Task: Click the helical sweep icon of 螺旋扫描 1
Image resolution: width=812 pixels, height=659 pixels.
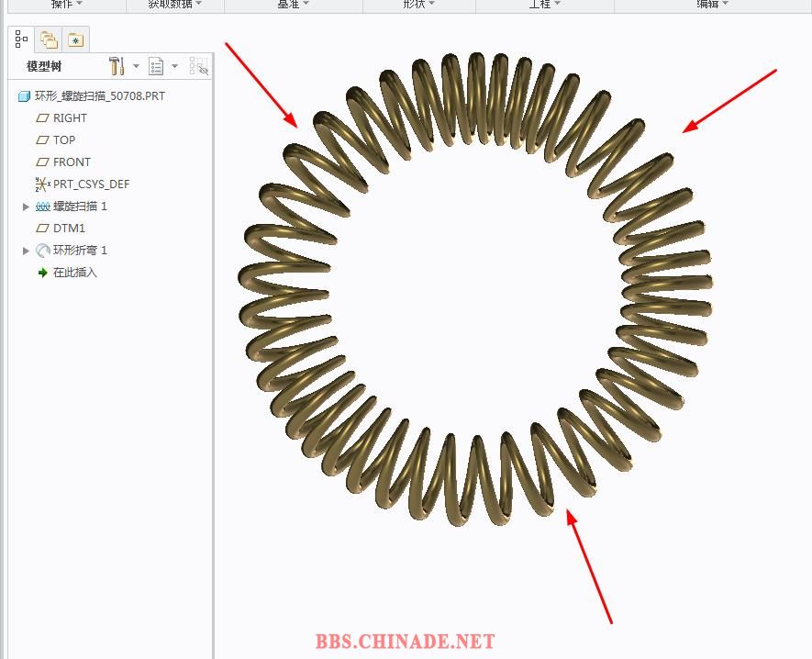Action: (x=42, y=207)
